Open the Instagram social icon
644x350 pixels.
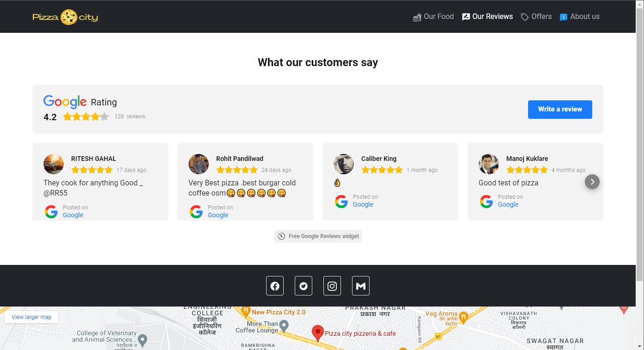pyautogui.click(x=332, y=286)
